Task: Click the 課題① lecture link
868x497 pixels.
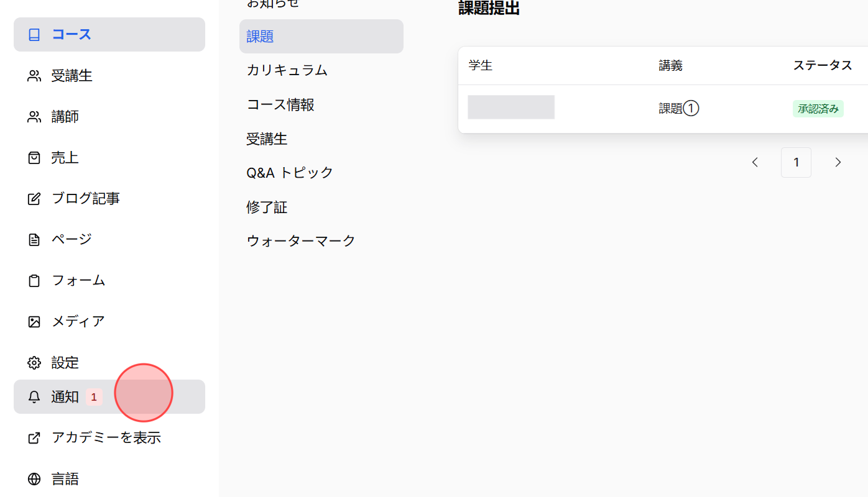Action: point(678,107)
